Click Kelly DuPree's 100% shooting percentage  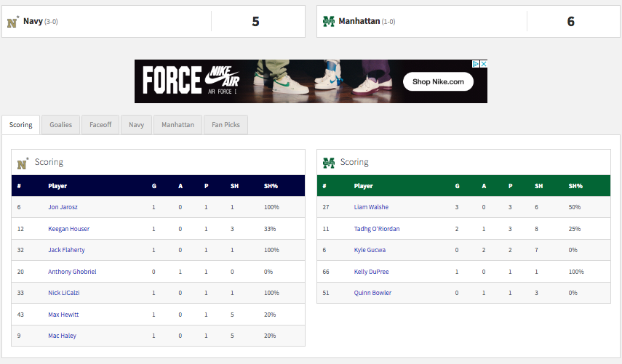tap(576, 272)
